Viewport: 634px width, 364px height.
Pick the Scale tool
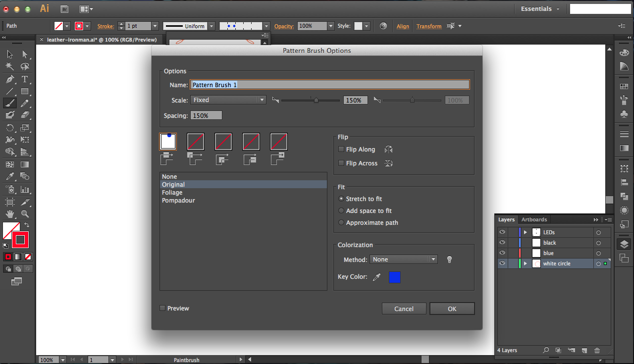pos(25,128)
